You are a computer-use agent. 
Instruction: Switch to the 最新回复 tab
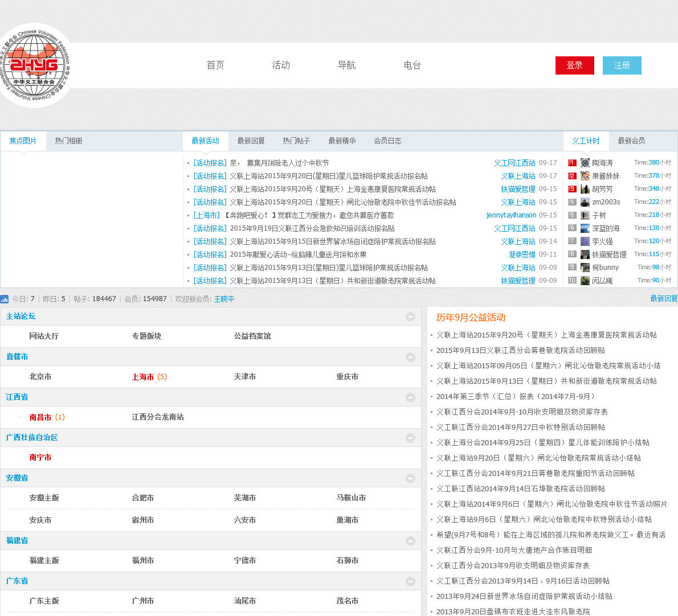point(251,141)
